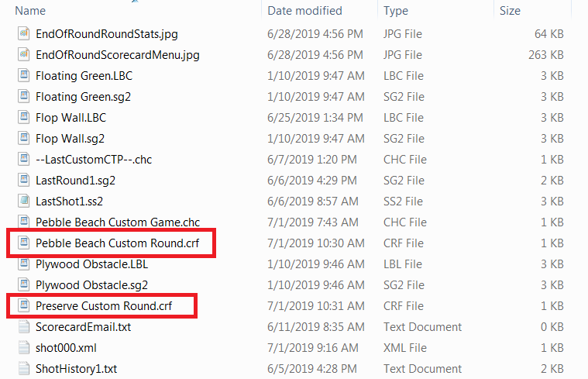Click the Floating Green.LBC file icon
The width and height of the screenshot is (588, 379).
(24, 76)
